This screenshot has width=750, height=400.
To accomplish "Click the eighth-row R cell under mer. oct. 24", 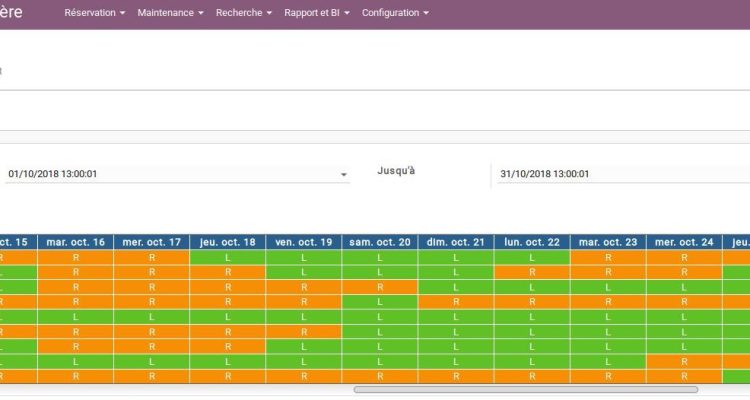I will pyautogui.click(x=684, y=362).
